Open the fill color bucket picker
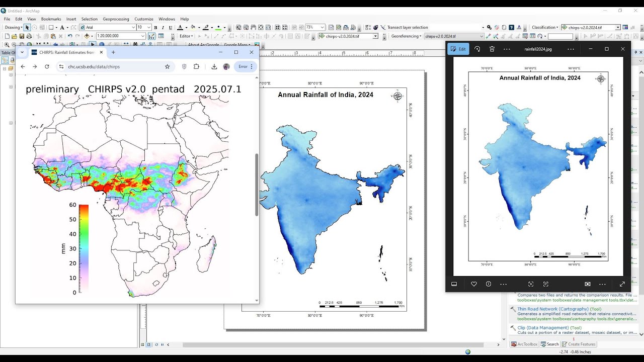The image size is (644, 362). click(x=193, y=27)
